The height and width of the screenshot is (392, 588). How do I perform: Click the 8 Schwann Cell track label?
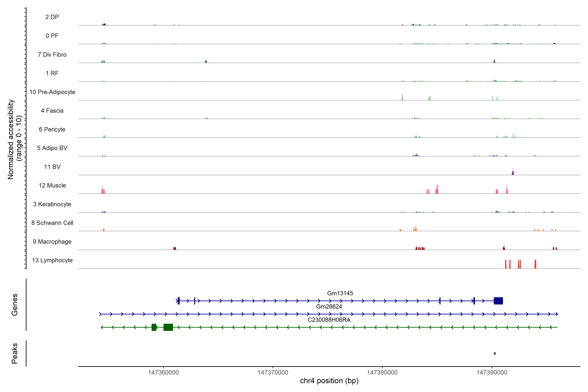[x=52, y=223]
